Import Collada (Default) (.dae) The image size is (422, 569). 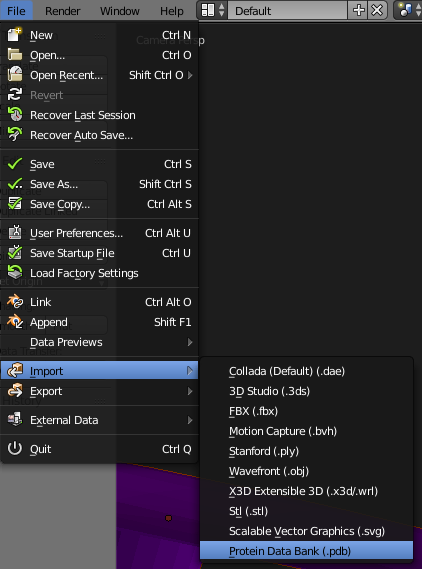click(306, 371)
